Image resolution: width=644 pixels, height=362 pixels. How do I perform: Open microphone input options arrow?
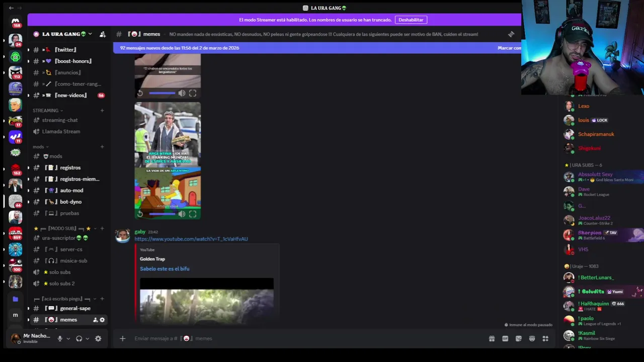click(x=68, y=338)
